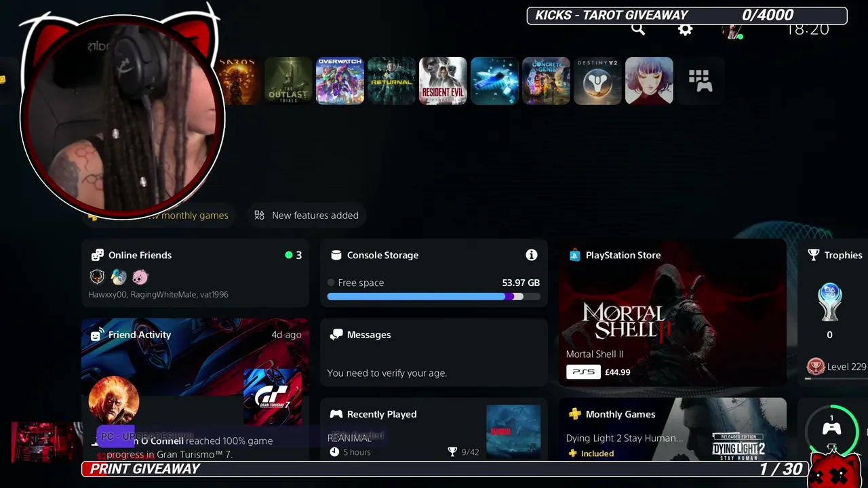This screenshot has height=488, width=868.
Task: Click the PS5 platform badge
Action: (x=583, y=372)
